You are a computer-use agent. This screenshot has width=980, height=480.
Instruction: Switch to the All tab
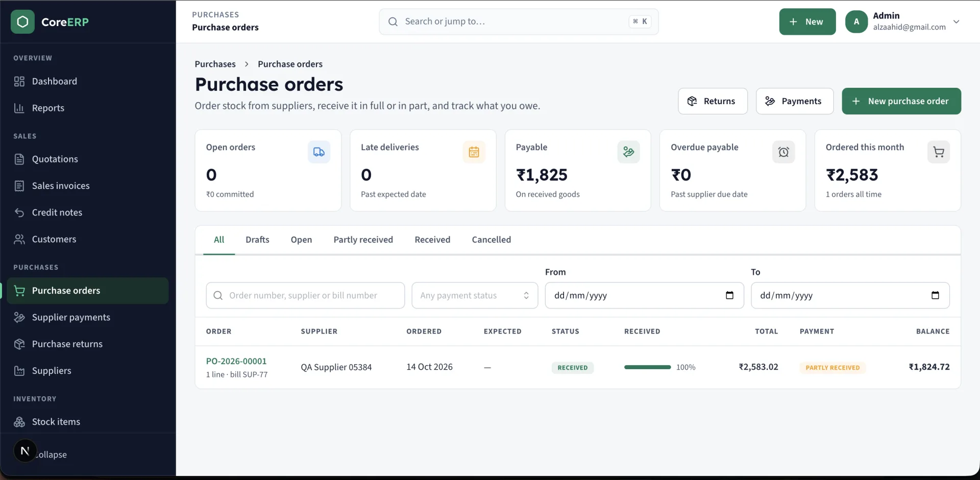pos(219,239)
